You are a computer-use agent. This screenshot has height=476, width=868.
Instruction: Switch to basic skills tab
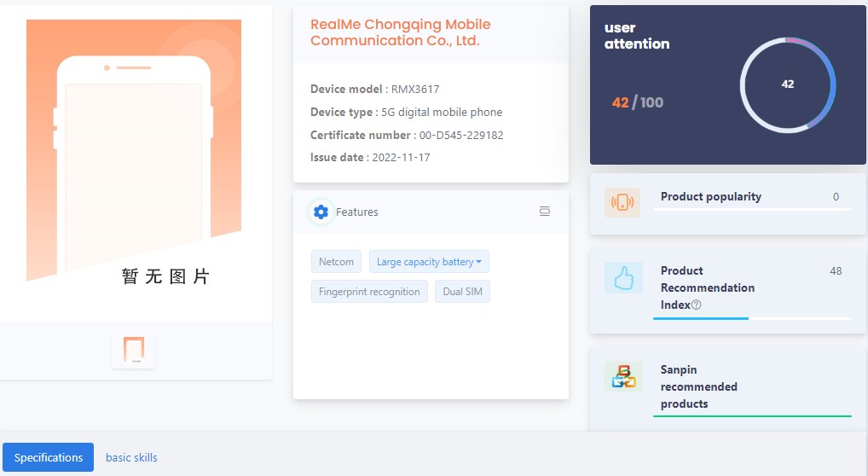pyautogui.click(x=131, y=458)
